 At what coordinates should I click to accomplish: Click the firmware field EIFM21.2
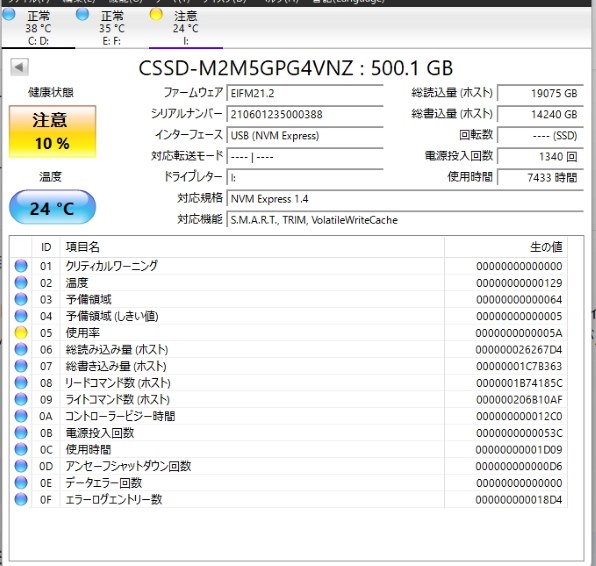(x=305, y=93)
